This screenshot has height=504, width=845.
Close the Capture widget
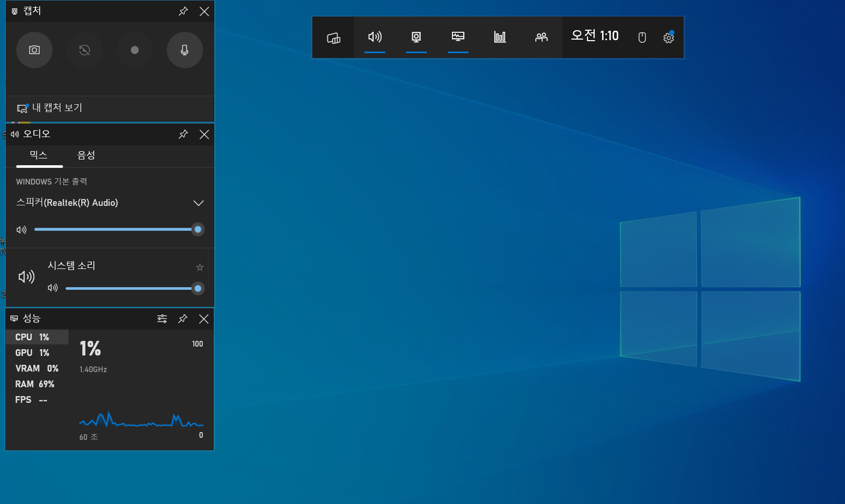tap(204, 11)
